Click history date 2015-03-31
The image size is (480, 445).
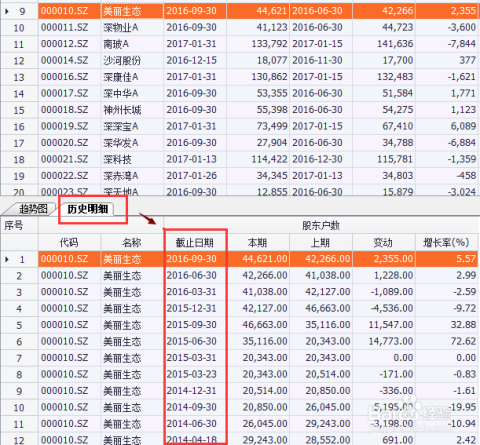(x=191, y=358)
